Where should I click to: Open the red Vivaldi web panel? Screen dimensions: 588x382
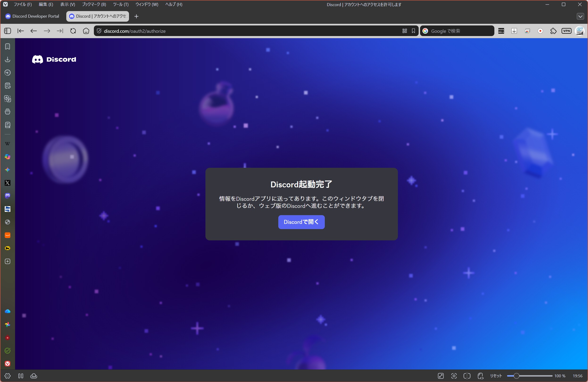point(8,364)
